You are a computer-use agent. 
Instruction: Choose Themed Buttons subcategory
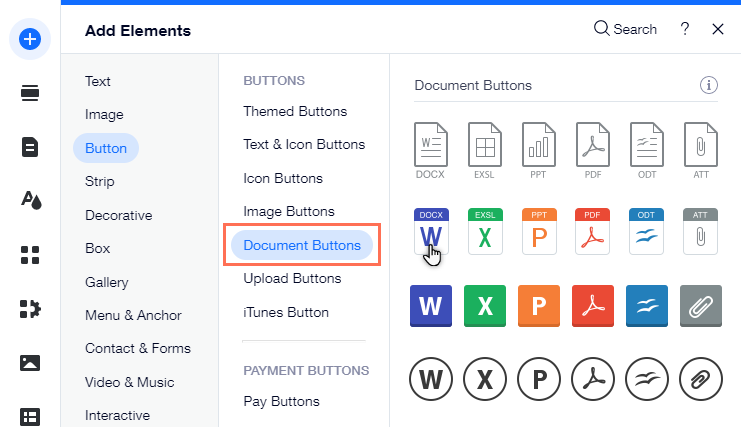click(295, 111)
